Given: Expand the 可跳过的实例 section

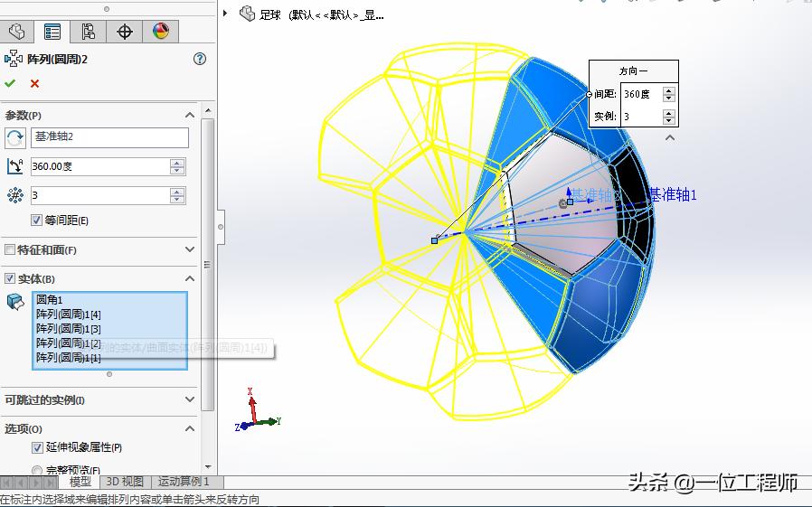Looking at the screenshot, I should 190,399.
